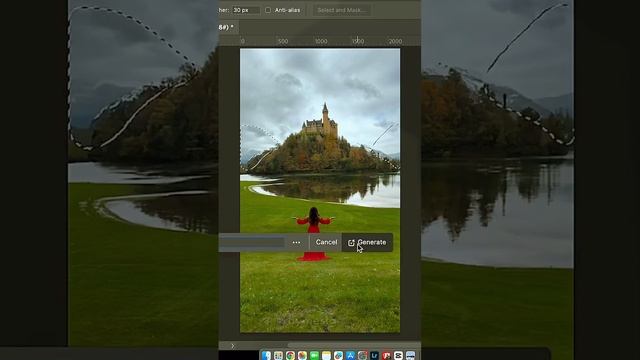
Task: Open the Notes app in Dock
Action: [x=326, y=356]
